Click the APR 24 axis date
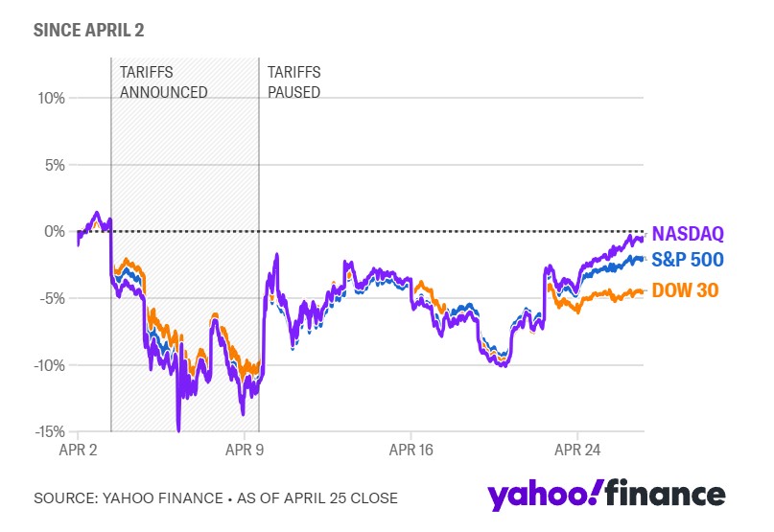 point(577,450)
